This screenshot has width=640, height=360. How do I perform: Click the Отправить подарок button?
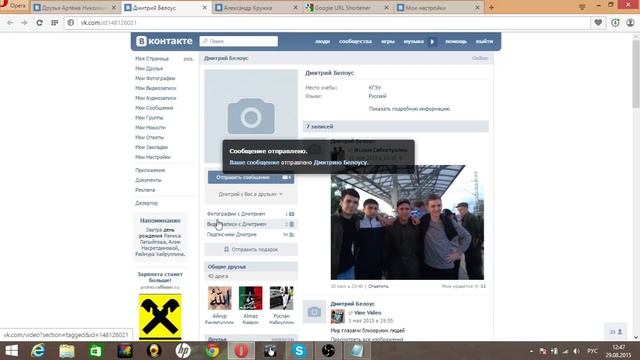[x=251, y=249]
